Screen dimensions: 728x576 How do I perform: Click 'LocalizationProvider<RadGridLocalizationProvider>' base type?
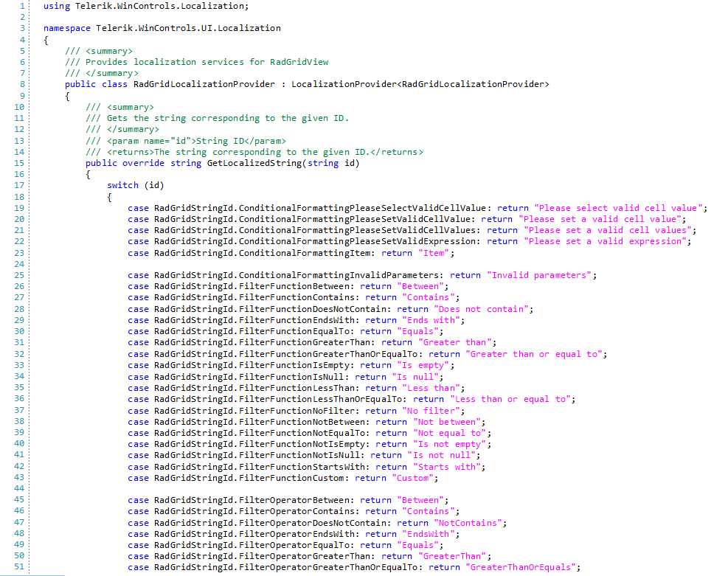point(420,84)
